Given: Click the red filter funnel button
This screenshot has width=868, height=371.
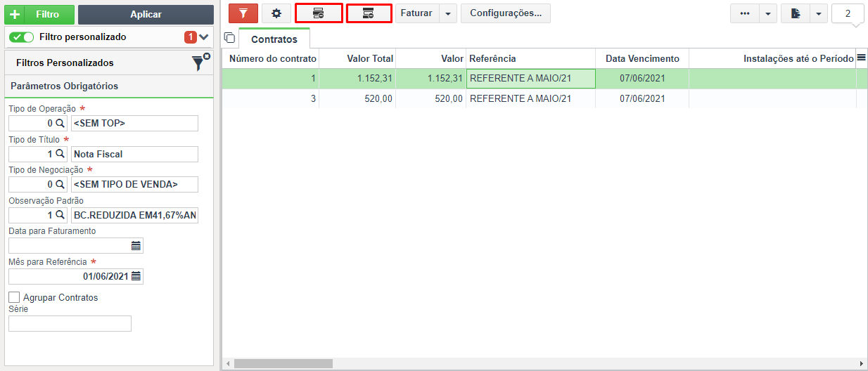Looking at the screenshot, I should [x=243, y=13].
